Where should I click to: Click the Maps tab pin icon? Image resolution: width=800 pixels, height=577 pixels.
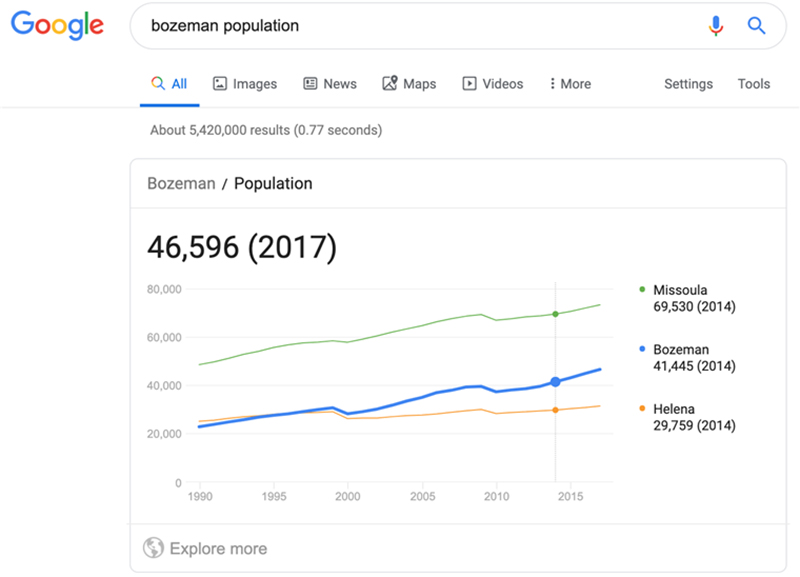(390, 83)
